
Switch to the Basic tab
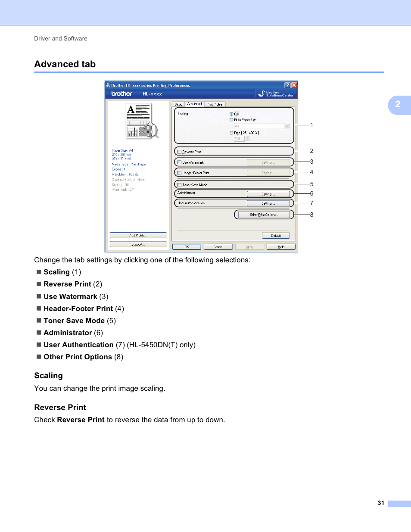[178, 104]
